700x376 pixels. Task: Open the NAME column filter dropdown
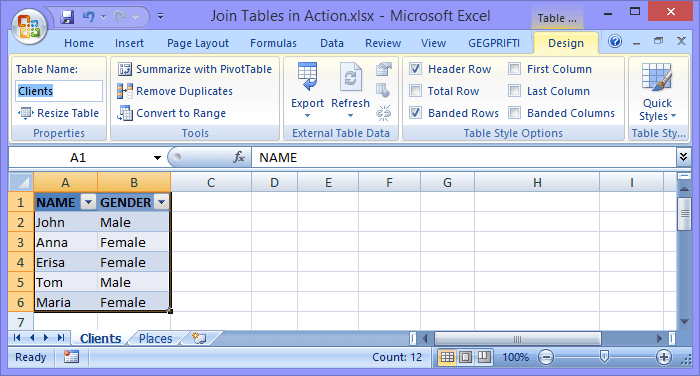click(x=88, y=202)
